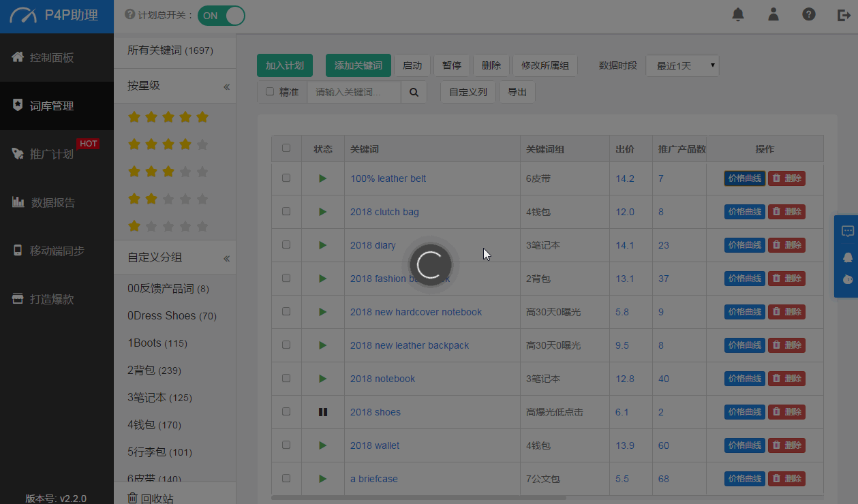Open the 2018 clutch bag keyword link
This screenshot has height=504, width=858.
pos(384,212)
